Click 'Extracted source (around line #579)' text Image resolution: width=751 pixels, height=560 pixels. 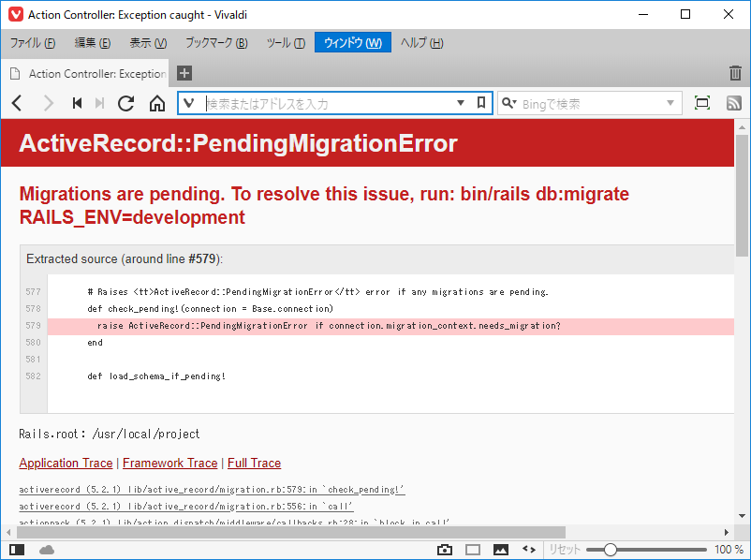click(125, 259)
